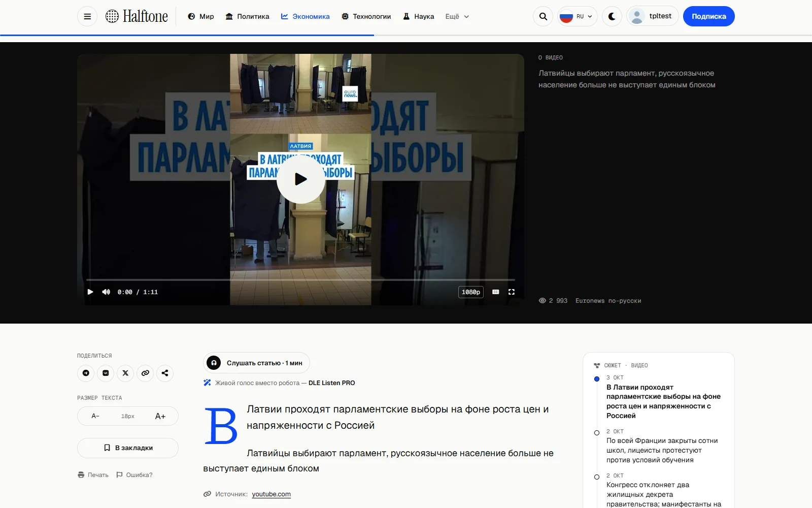The height and width of the screenshot is (508, 812).
Task: Open the tpltest user profile
Action: coord(653,16)
